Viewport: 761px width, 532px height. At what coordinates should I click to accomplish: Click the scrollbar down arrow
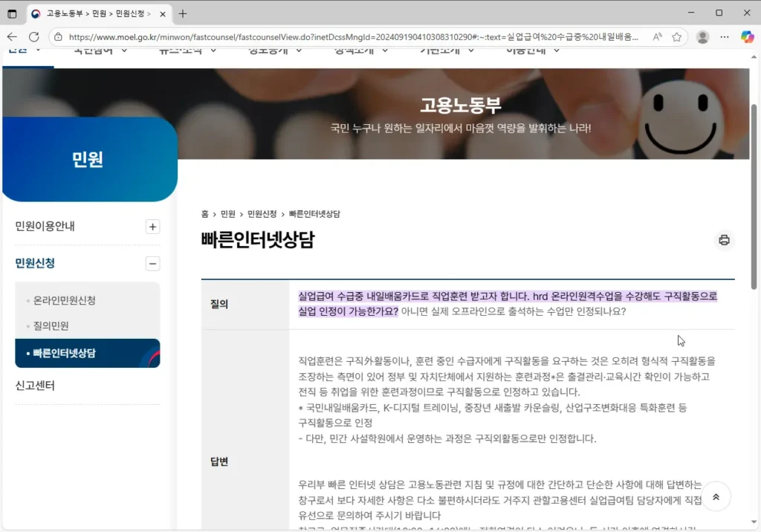[x=754, y=522]
